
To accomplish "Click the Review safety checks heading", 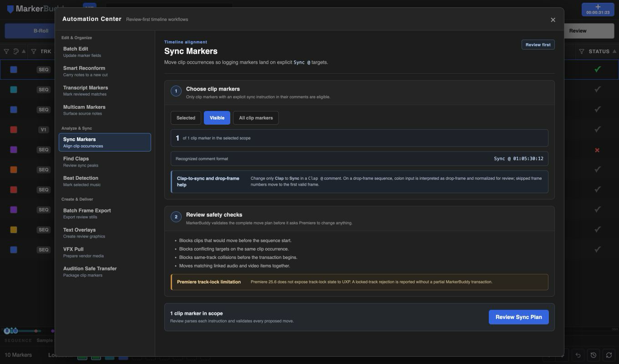I will coord(214,215).
